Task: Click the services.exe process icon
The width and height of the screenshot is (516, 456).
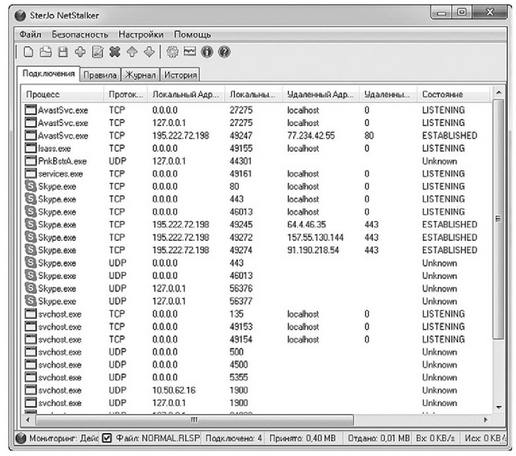Action: tap(31, 173)
